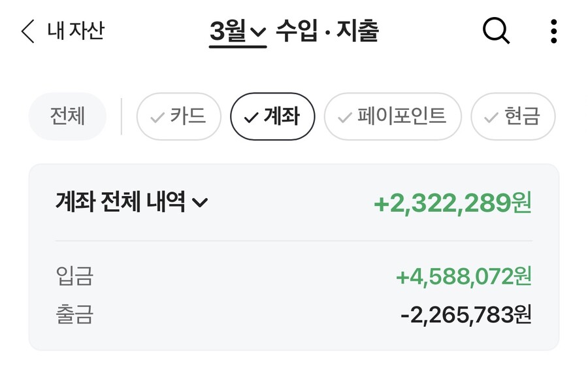Click the chevron next to 계좌 전체 내역
This screenshot has height=385, width=588.
(200, 203)
